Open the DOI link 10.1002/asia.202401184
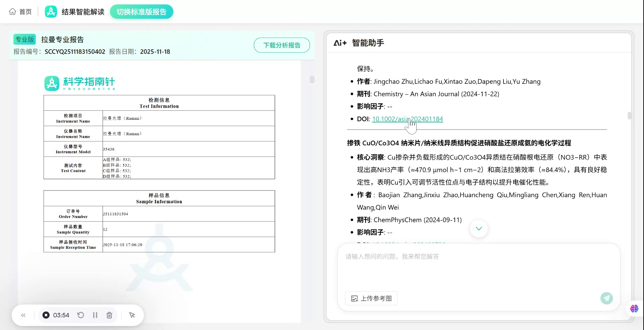This screenshot has height=330, width=644. pyautogui.click(x=407, y=119)
